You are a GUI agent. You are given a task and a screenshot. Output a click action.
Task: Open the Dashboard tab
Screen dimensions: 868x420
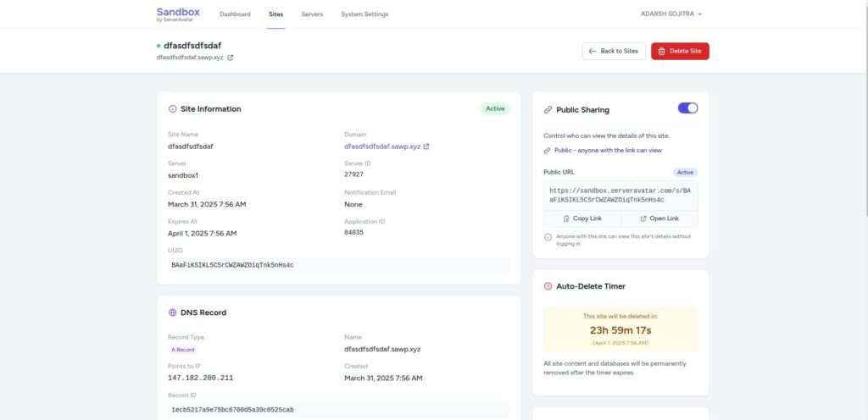(235, 14)
